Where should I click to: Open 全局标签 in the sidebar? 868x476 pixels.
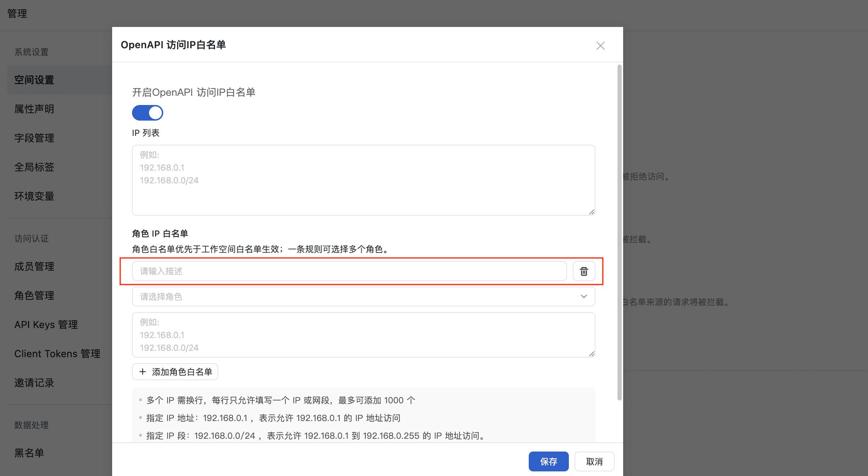pos(34,167)
